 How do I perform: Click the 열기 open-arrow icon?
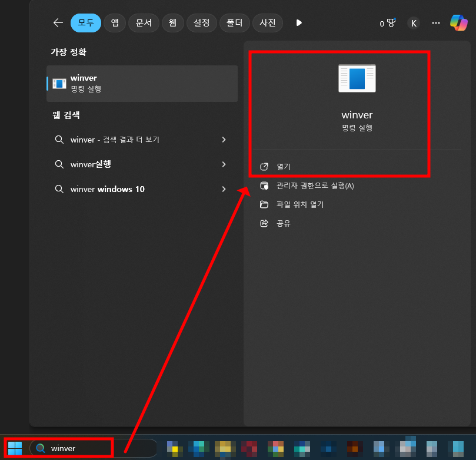click(264, 167)
